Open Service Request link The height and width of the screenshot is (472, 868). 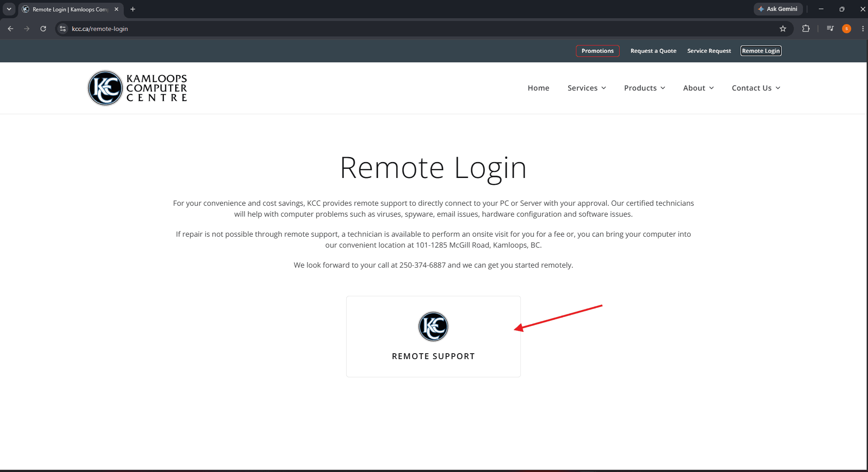click(709, 51)
